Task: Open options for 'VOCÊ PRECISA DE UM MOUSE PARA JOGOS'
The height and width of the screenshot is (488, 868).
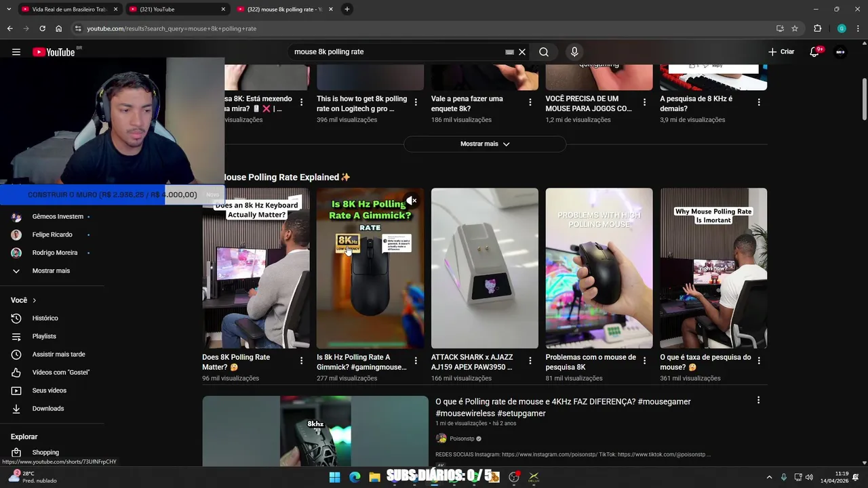Action: pyautogui.click(x=645, y=102)
